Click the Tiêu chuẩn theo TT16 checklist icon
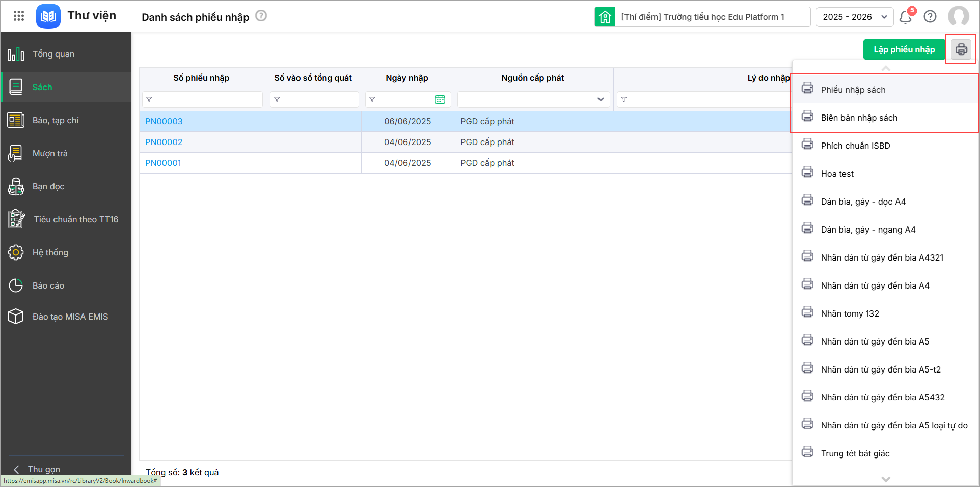The height and width of the screenshot is (487, 980). click(x=16, y=219)
